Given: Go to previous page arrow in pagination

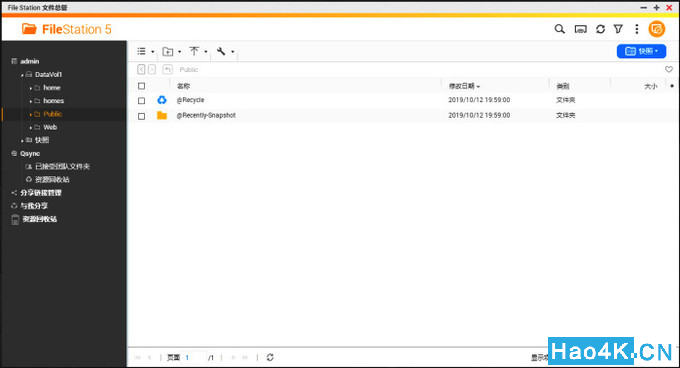Looking at the screenshot, I should [x=149, y=358].
